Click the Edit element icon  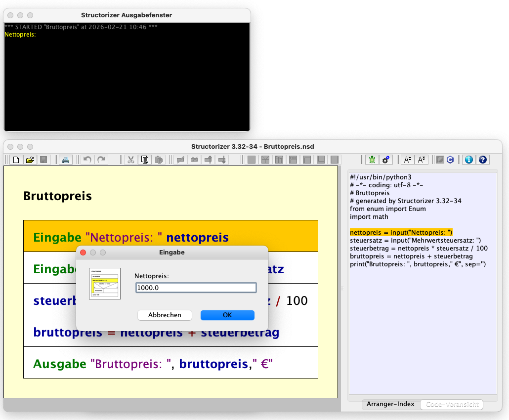click(180, 160)
